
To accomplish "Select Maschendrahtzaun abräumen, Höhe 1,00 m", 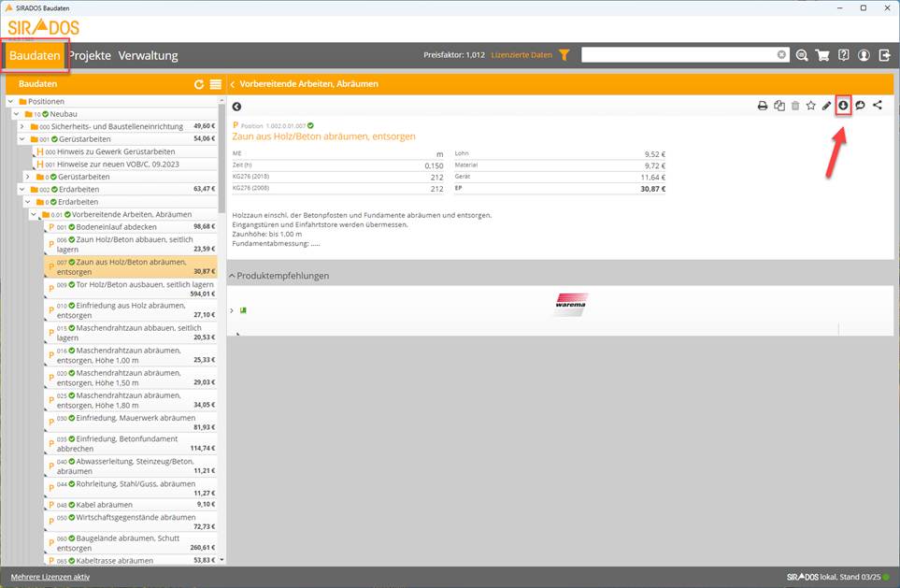I will (131, 355).
